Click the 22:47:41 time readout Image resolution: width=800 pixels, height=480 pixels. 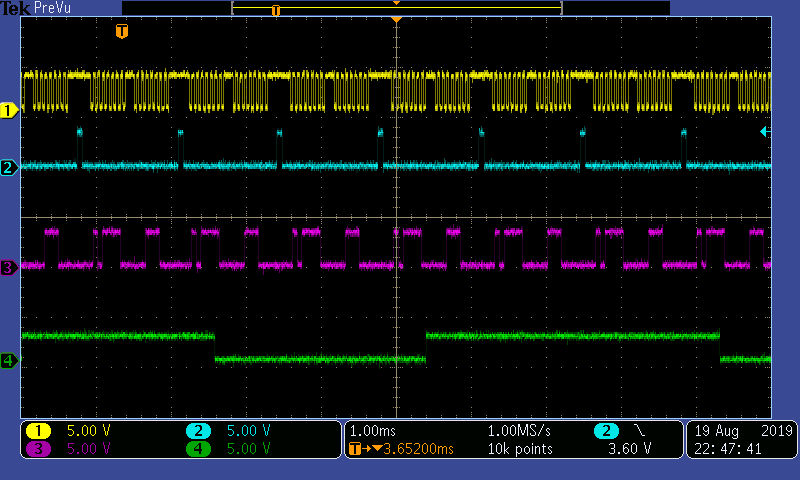[728, 449]
